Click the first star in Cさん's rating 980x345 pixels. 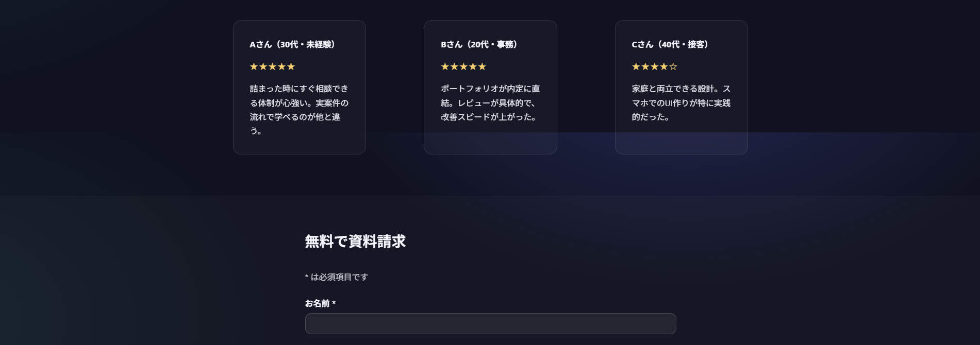coord(636,66)
